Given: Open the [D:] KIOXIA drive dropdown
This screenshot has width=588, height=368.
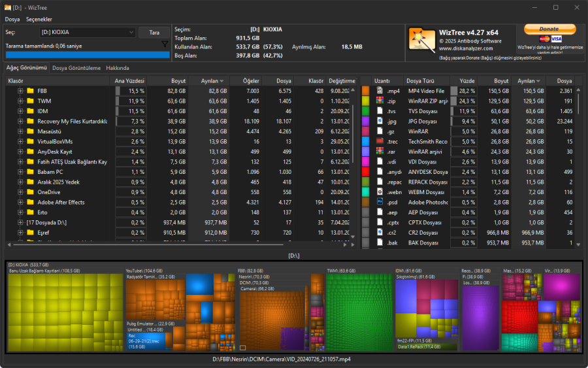Looking at the screenshot, I should coord(88,32).
